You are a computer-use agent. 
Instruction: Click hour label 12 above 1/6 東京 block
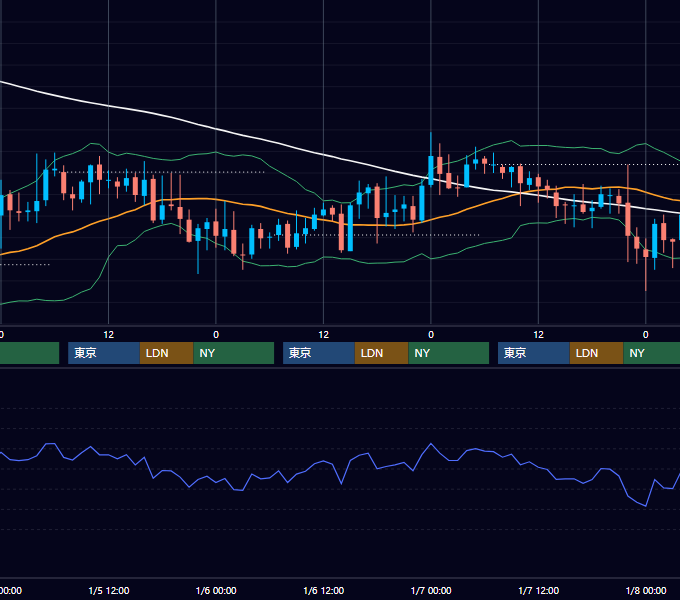pos(324,335)
